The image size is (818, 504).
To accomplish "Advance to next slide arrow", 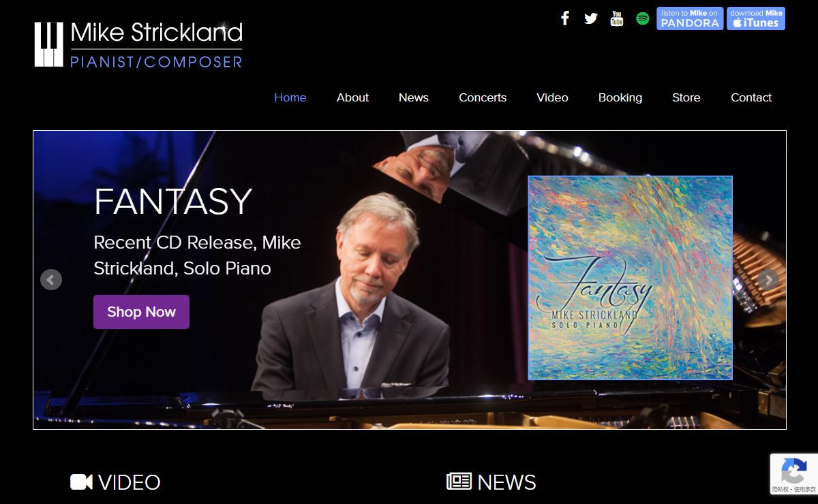I will click(x=768, y=279).
